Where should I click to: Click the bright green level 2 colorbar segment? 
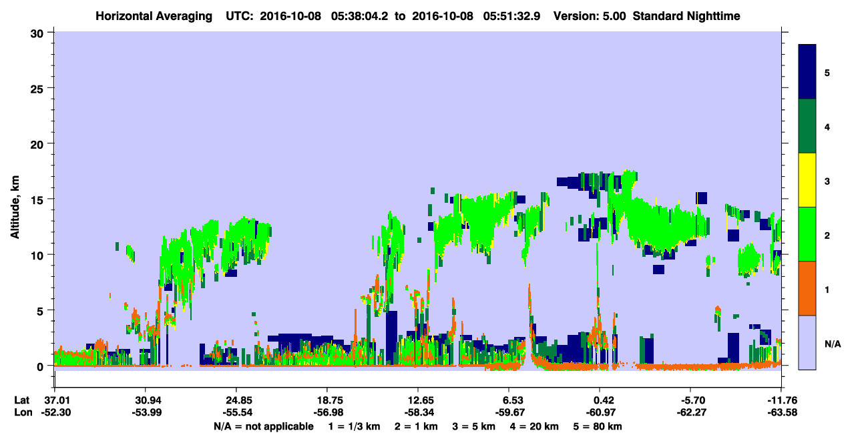point(807,234)
